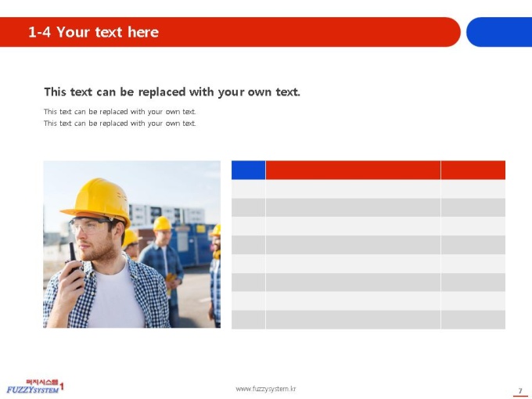Click the first column cell below blue header

click(248, 189)
